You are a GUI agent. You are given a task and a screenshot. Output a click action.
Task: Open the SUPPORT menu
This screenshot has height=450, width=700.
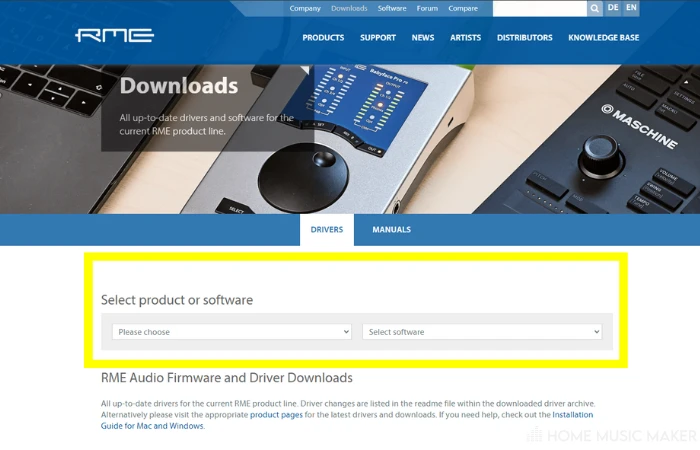378,38
